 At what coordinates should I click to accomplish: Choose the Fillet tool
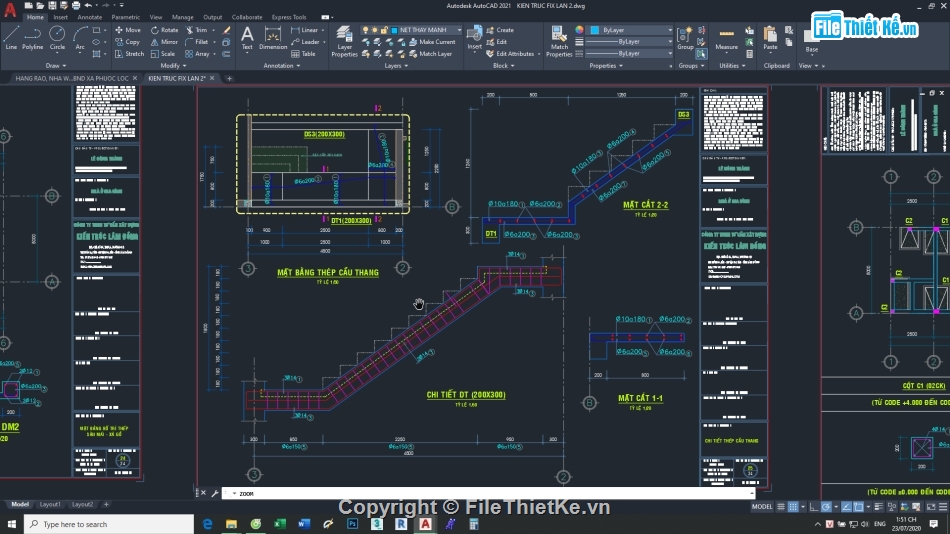tap(196, 42)
